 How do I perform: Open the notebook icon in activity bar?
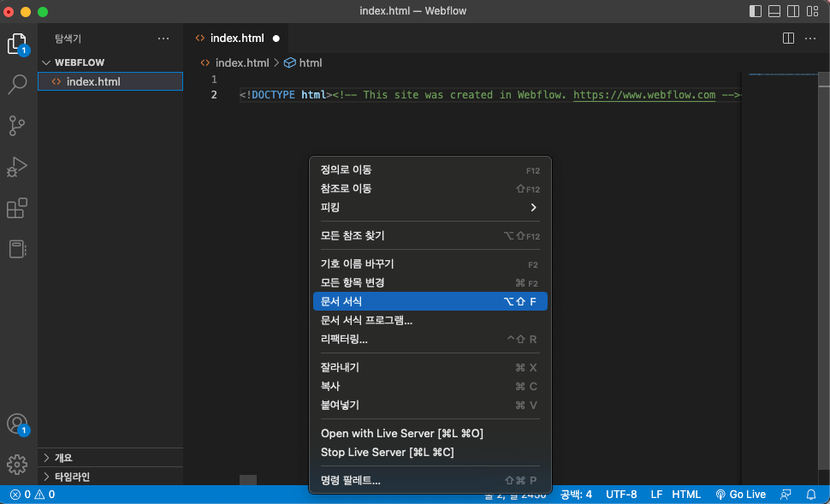[x=17, y=249]
